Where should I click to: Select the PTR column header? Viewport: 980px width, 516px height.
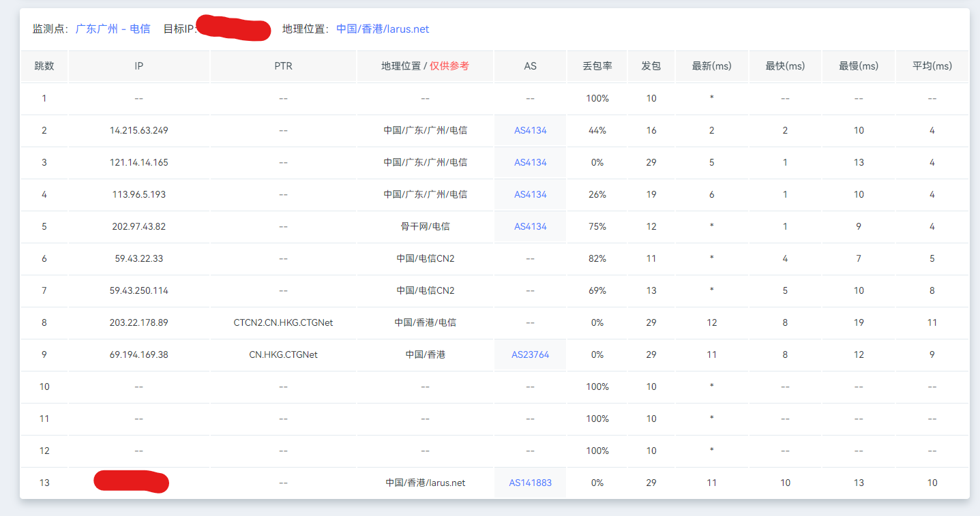[x=283, y=66]
